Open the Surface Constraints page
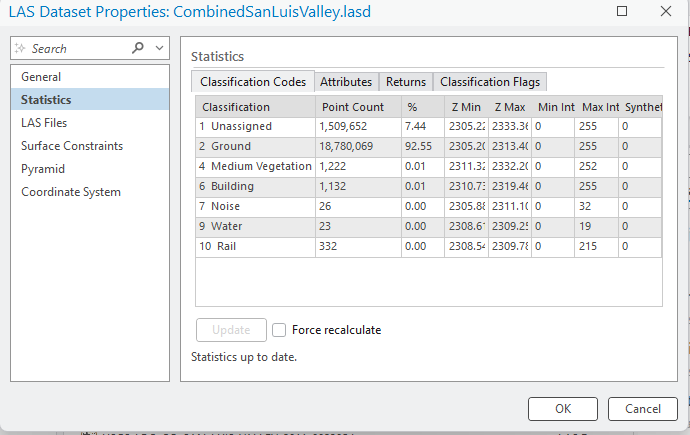 click(90, 146)
